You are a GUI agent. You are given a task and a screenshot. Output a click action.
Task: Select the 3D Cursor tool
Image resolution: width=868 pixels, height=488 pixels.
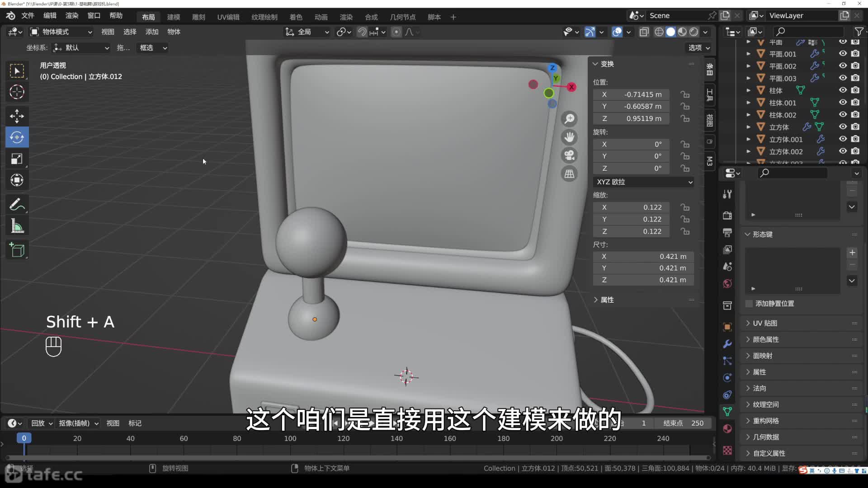point(17,92)
